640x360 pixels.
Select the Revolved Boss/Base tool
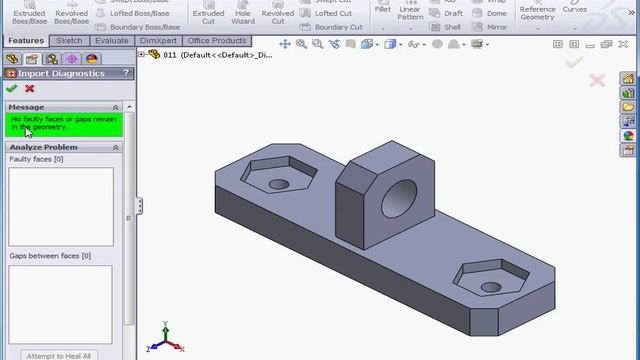(71, 13)
